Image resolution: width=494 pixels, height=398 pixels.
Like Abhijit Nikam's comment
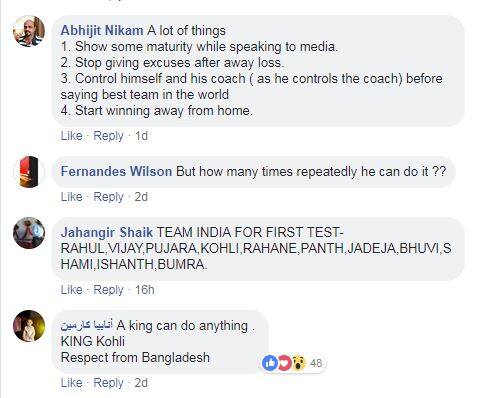click(x=71, y=136)
